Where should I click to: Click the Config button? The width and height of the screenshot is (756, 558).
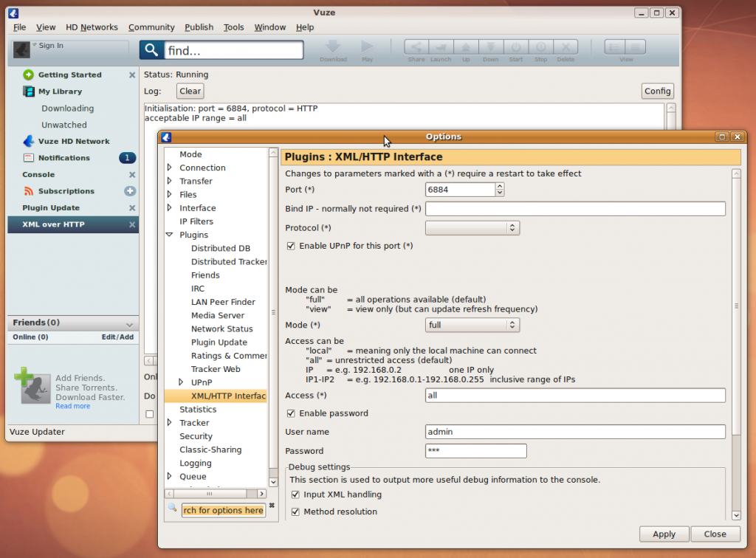658,91
